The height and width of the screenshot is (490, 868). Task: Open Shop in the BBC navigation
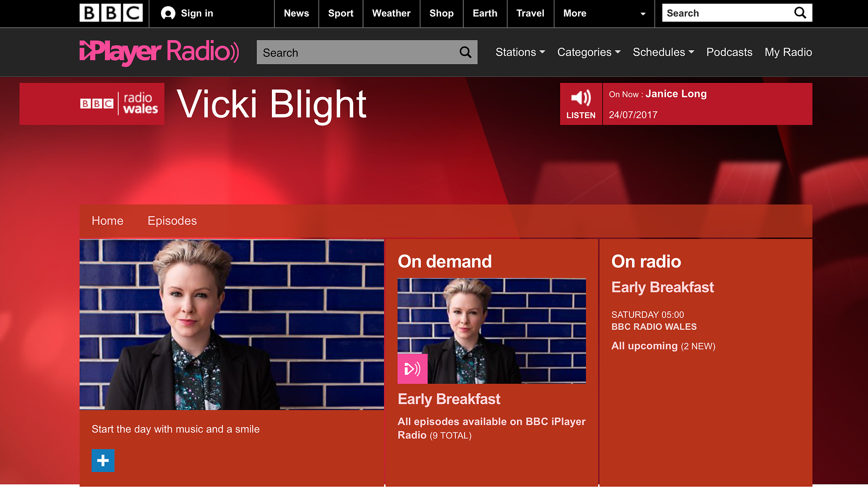click(442, 13)
